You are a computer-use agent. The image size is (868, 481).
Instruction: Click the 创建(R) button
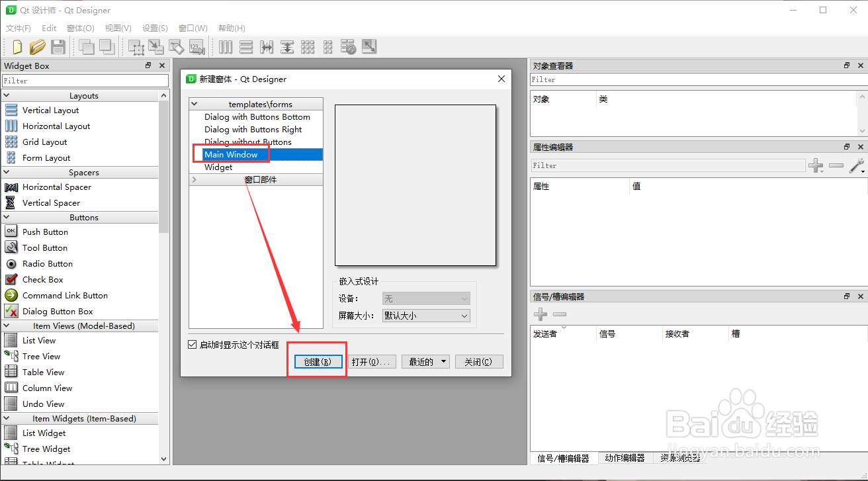click(318, 362)
